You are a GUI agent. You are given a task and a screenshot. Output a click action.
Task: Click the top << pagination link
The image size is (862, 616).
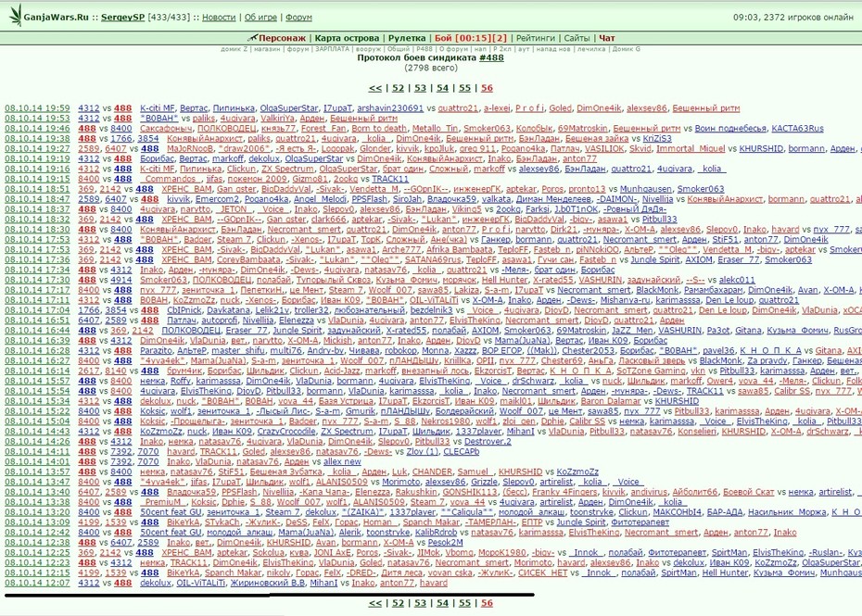[375, 88]
